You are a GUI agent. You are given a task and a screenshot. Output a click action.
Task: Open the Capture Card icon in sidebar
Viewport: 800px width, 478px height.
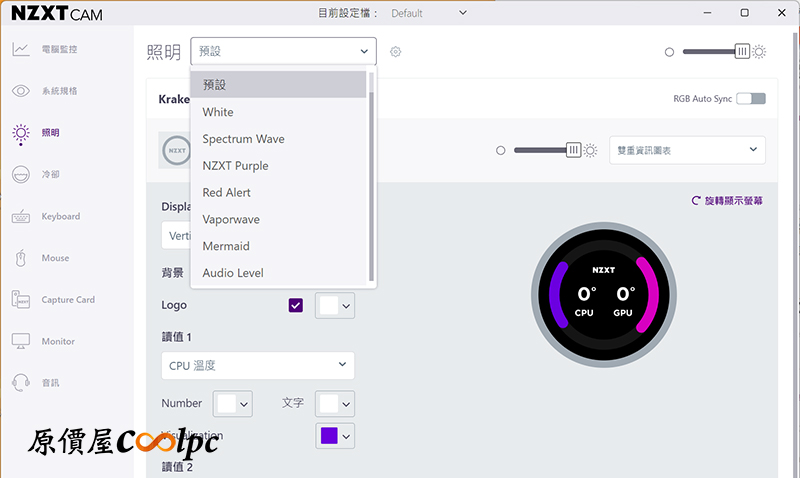tap(21, 299)
